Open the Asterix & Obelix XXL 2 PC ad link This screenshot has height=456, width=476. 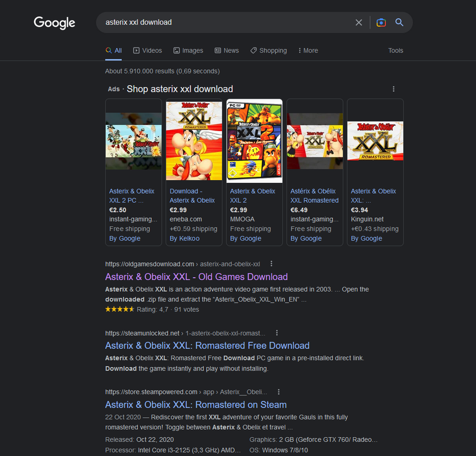[132, 196]
